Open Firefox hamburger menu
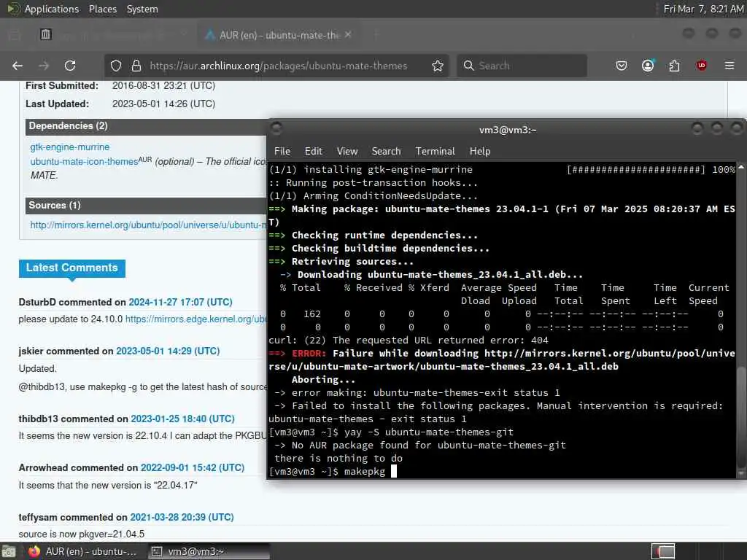This screenshot has width=747, height=560. 729,66
